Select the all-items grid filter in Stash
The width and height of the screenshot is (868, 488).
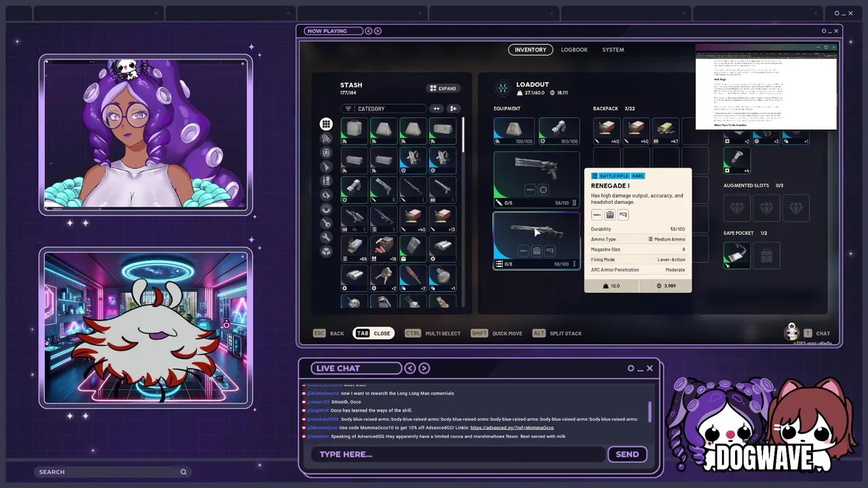[326, 124]
